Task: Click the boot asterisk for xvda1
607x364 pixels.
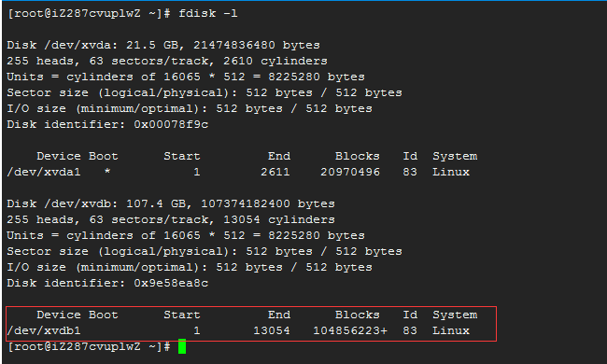Action: tap(107, 172)
